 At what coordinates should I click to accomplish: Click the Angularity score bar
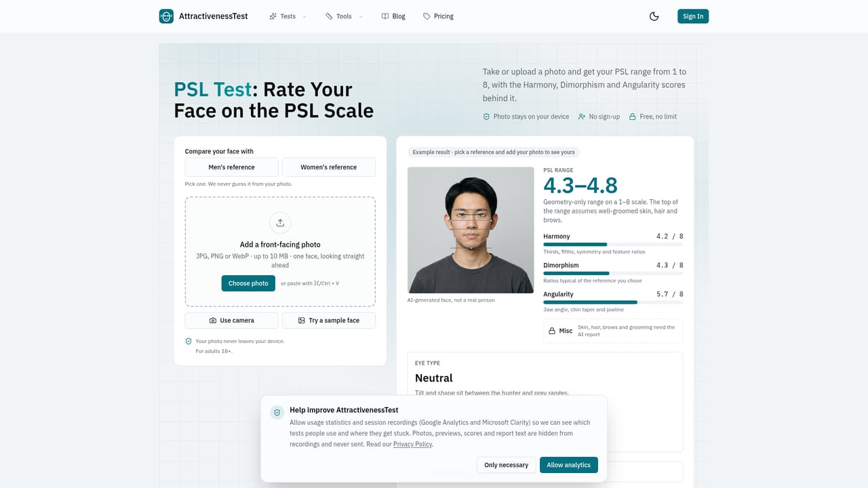(x=613, y=302)
